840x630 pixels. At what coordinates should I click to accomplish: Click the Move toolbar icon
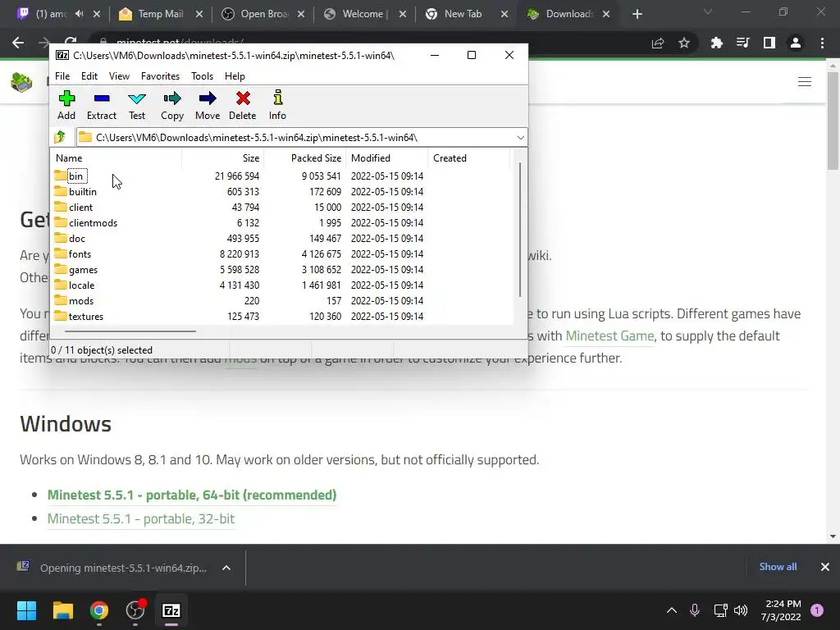point(208,98)
